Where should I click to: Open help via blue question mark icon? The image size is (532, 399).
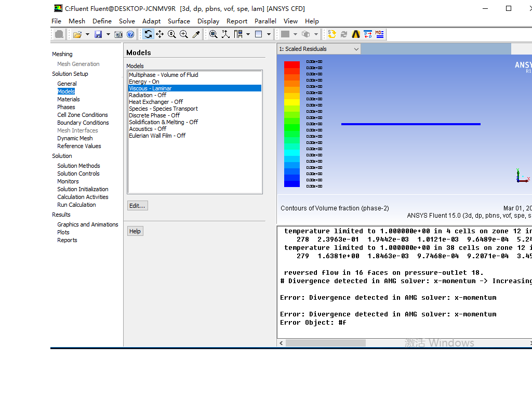tap(130, 34)
